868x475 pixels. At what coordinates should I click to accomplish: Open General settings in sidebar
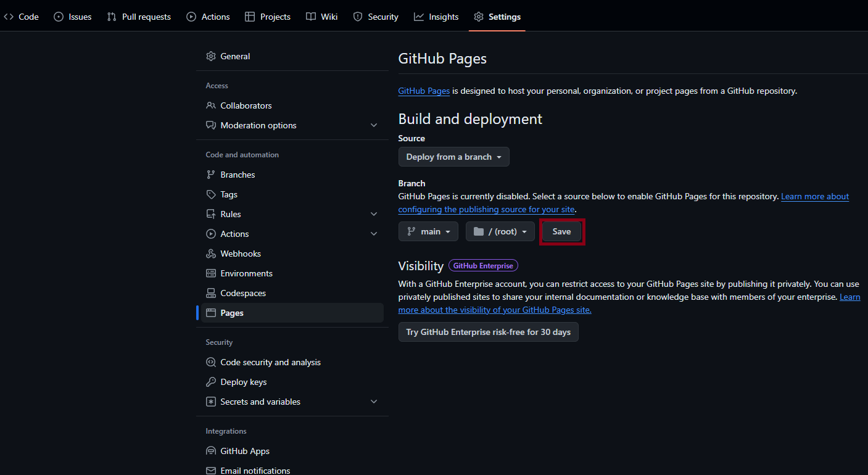coord(292,56)
